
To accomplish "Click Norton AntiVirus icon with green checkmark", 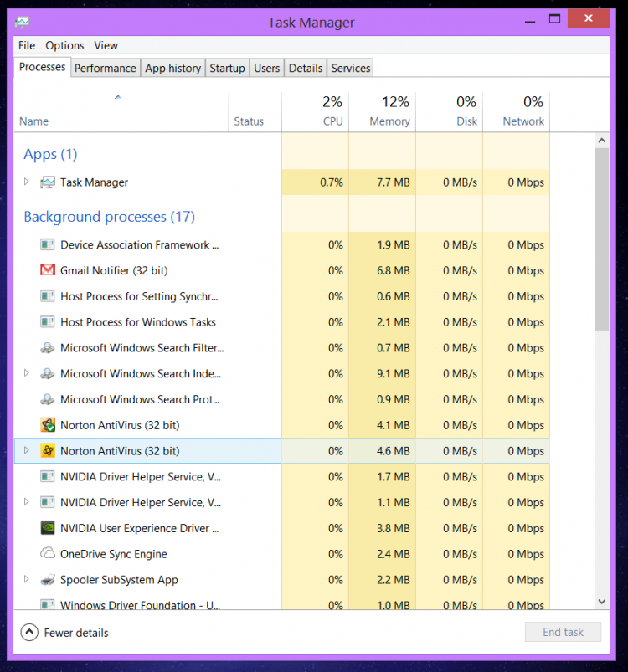I will (x=48, y=425).
